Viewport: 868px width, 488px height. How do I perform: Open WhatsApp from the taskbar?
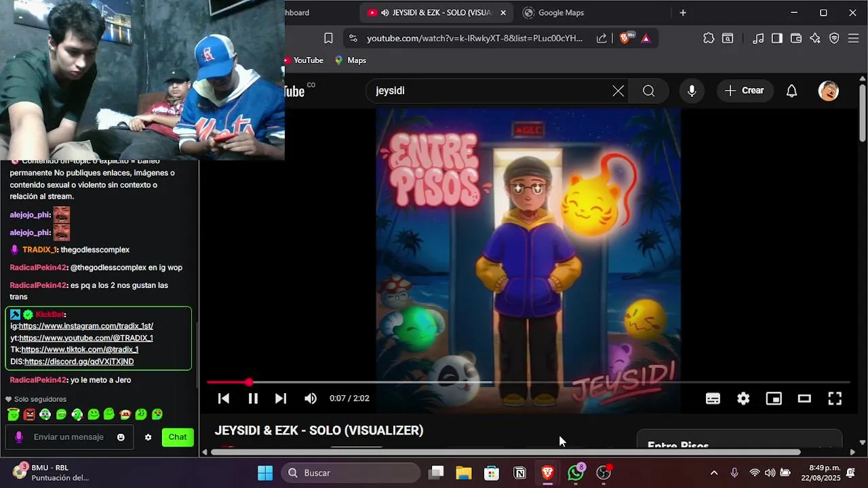click(576, 473)
